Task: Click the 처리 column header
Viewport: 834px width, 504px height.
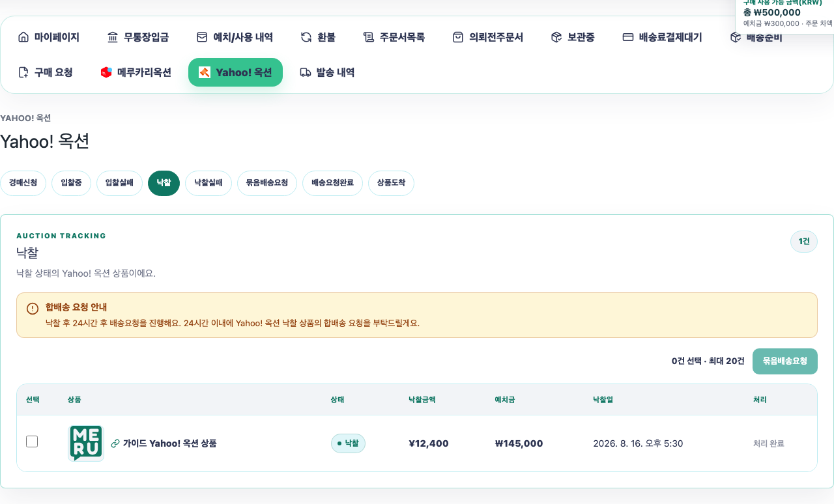Action: 760,400
